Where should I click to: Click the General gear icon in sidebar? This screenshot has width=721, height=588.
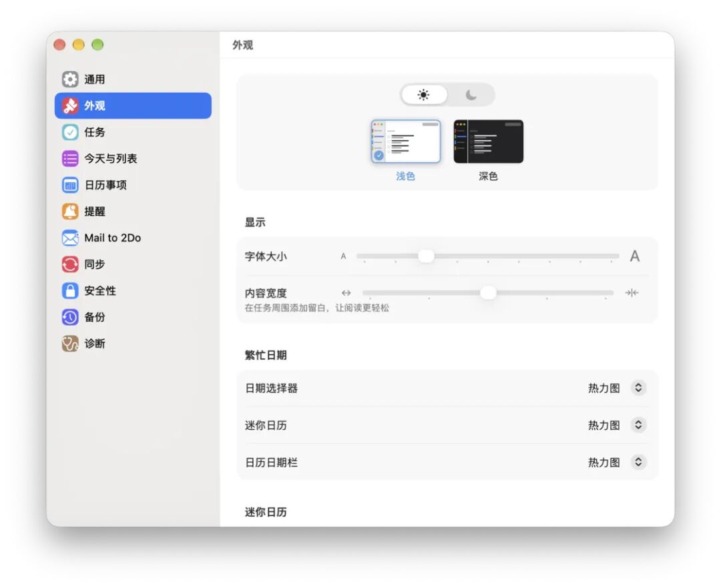pyautogui.click(x=70, y=79)
